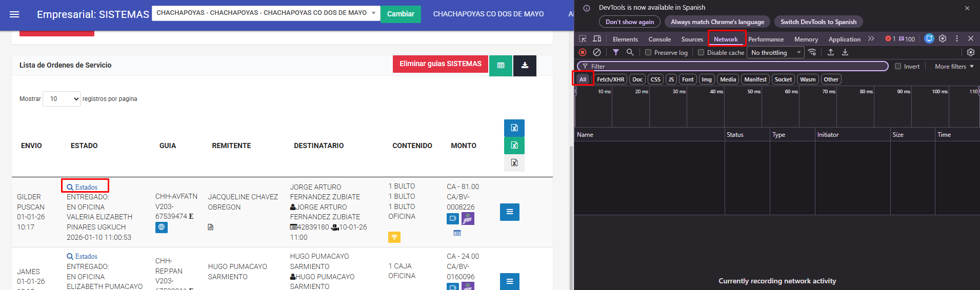Tick the Invert filter checkbox
The height and width of the screenshot is (290, 980).
click(x=898, y=67)
